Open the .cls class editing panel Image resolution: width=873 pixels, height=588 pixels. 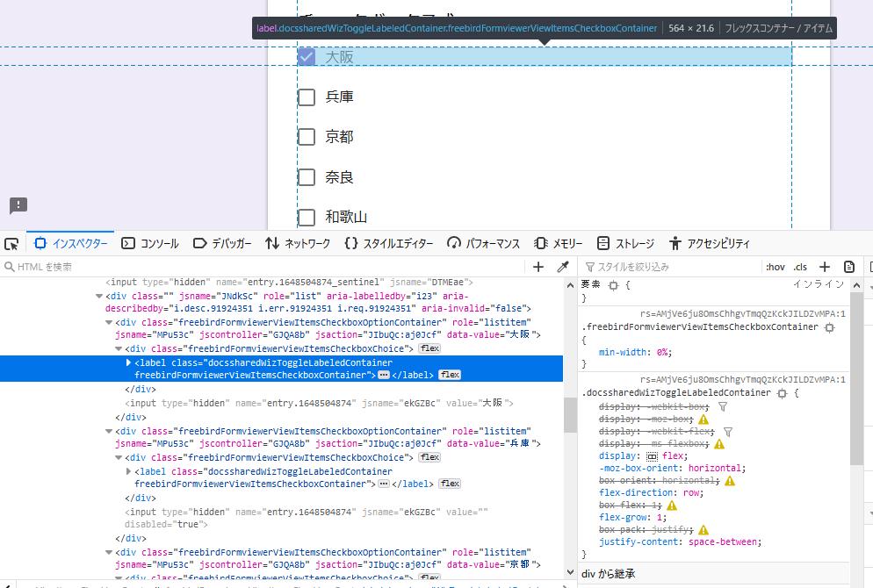tap(800, 266)
